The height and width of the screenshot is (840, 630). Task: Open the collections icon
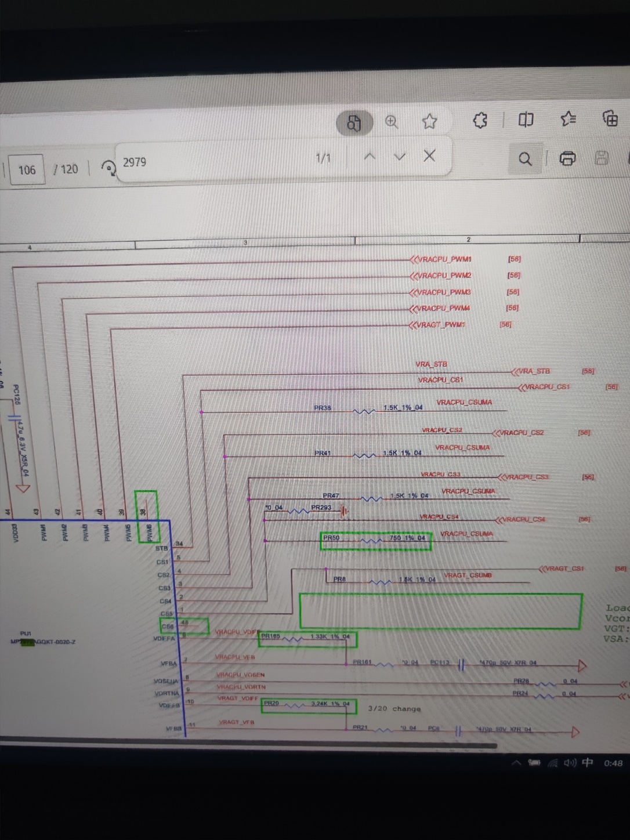610,118
